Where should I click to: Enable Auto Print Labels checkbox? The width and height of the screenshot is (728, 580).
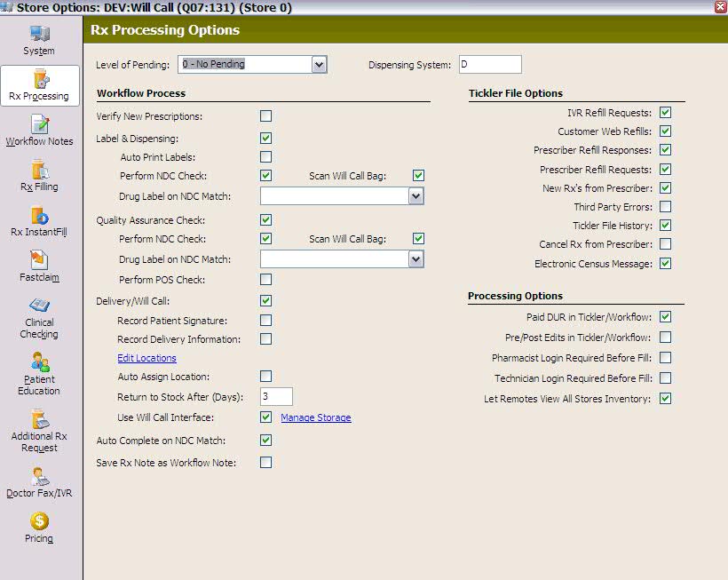(266, 156)
